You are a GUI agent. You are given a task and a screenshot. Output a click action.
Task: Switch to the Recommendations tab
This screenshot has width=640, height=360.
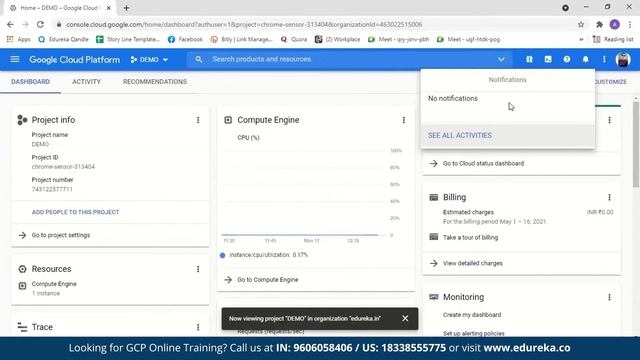click(x=155, y=82)
